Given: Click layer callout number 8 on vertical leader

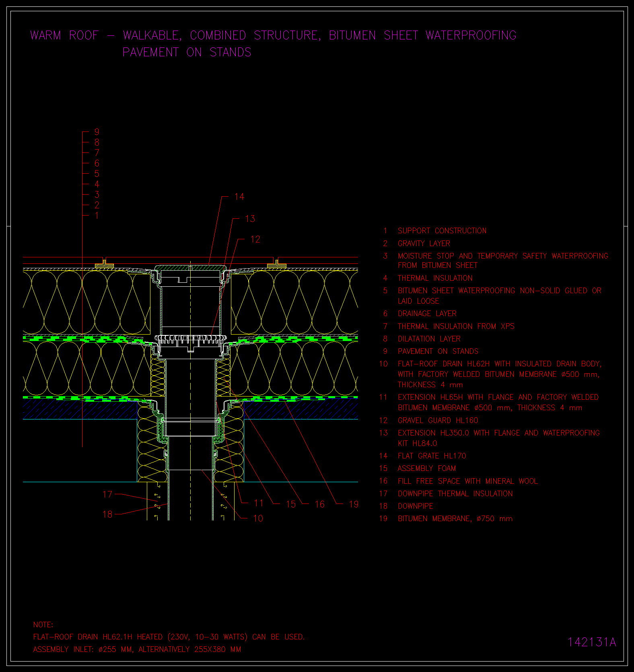Looking at the screenshot, I should point(97,142).
